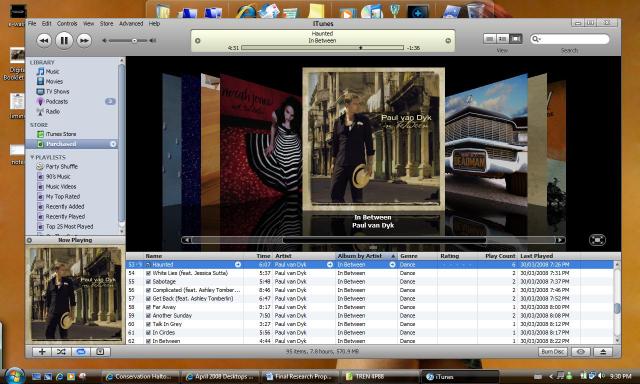Screen dimensions: 640x384
Task: Click the Burn Disc button
Action: pyautogui.click(x=553, y=351)
